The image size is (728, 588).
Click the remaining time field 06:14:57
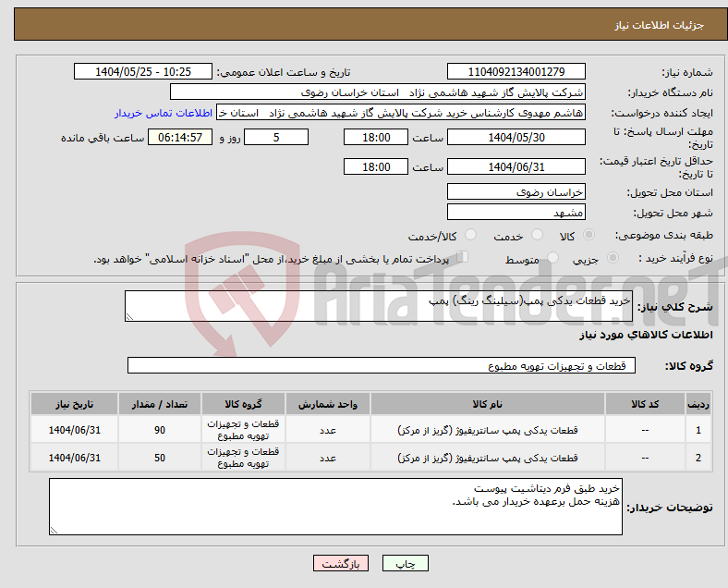180,137
